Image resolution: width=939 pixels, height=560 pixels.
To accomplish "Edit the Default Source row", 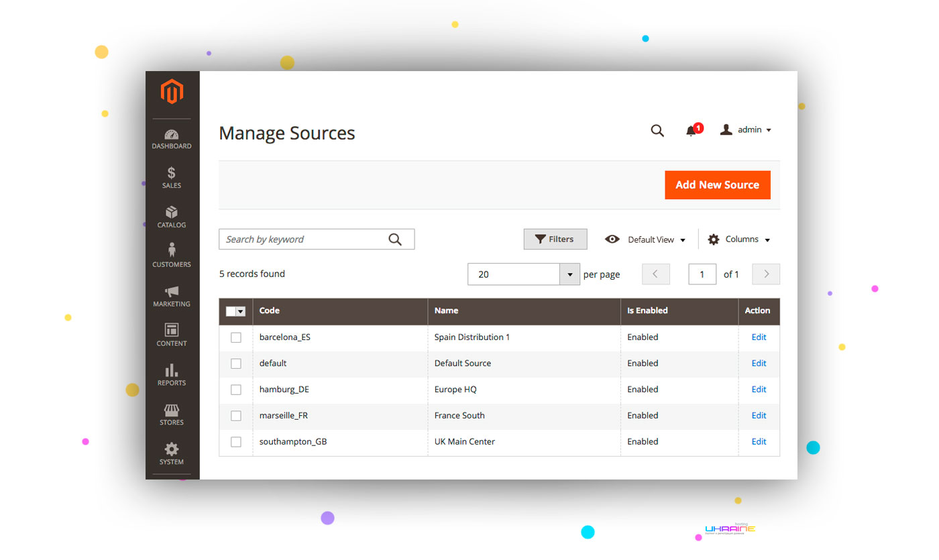I will (x=759, y=363).
